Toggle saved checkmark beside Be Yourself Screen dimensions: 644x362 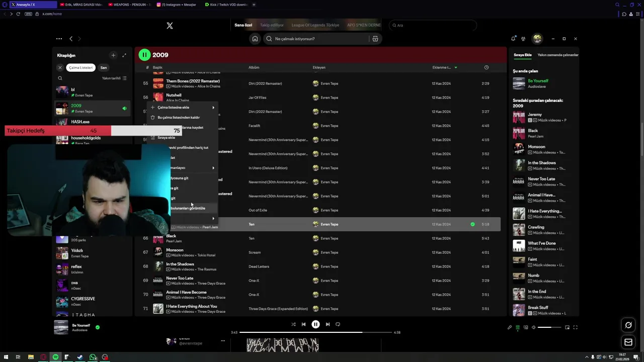coord(98,327)
